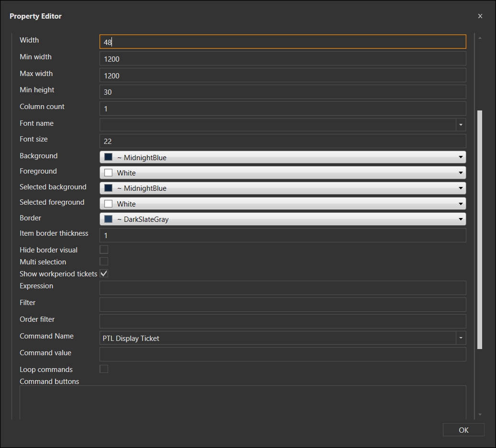Click the Max width field
The width and height of the screenshot is (496, 448).
click(x=283, y=75)
